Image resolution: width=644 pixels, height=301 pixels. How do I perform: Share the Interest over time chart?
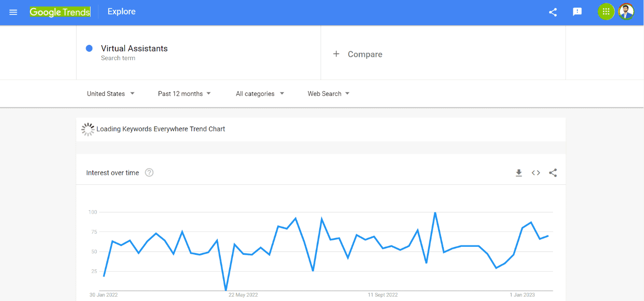(x=553, y=173)
